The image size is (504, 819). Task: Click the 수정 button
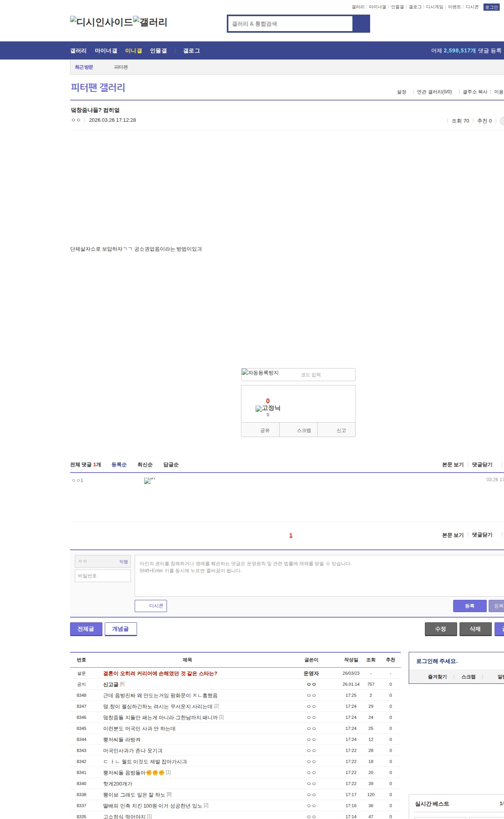441,629
